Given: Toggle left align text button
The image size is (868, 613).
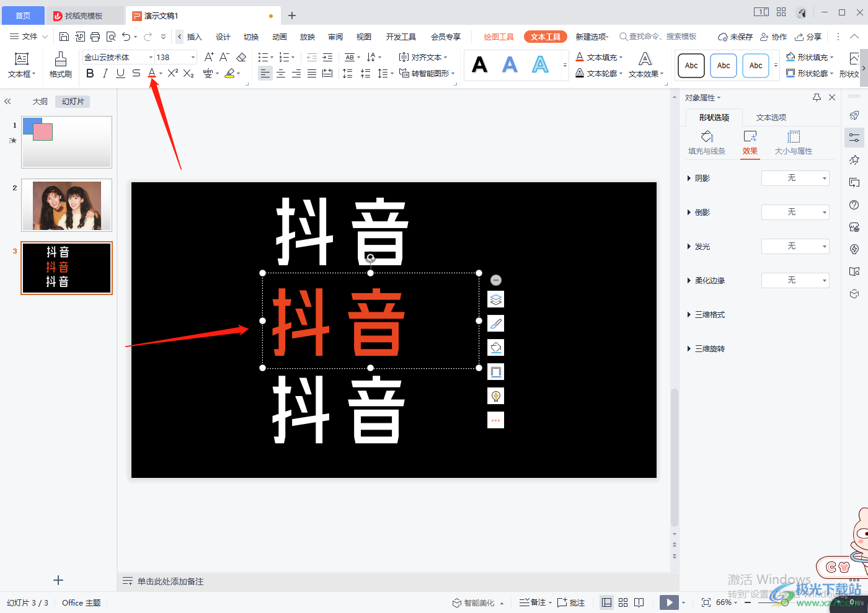Looking at the screenshot, I should (x=265, y=73).
